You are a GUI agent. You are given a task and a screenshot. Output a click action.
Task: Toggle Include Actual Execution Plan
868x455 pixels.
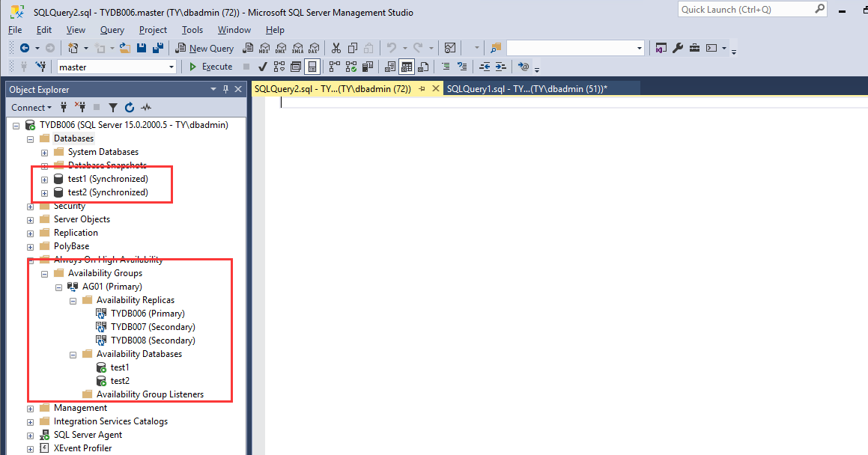[334, 67]
